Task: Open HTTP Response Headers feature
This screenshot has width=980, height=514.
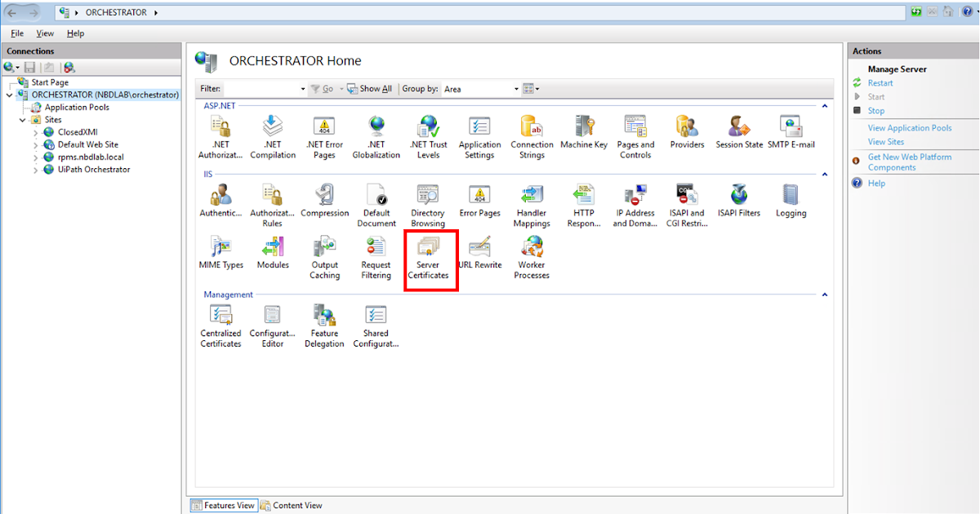Action: tap(584, 206)
